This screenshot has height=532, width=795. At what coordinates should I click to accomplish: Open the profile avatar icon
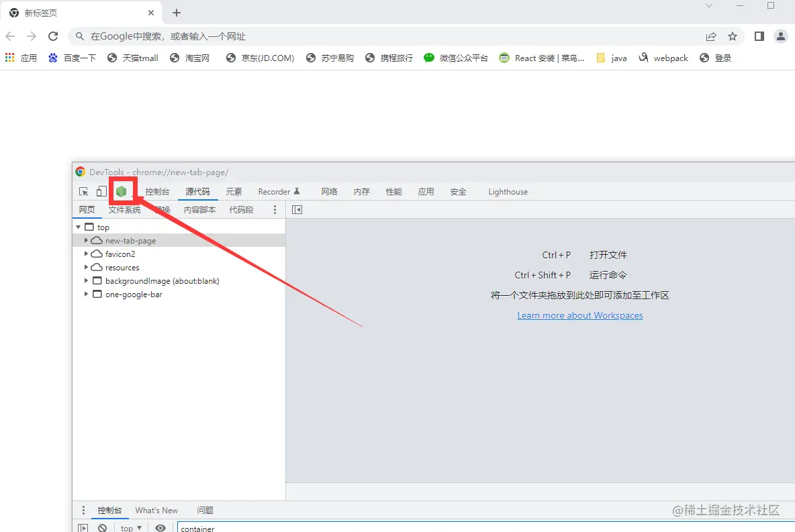tap(781, 36)
